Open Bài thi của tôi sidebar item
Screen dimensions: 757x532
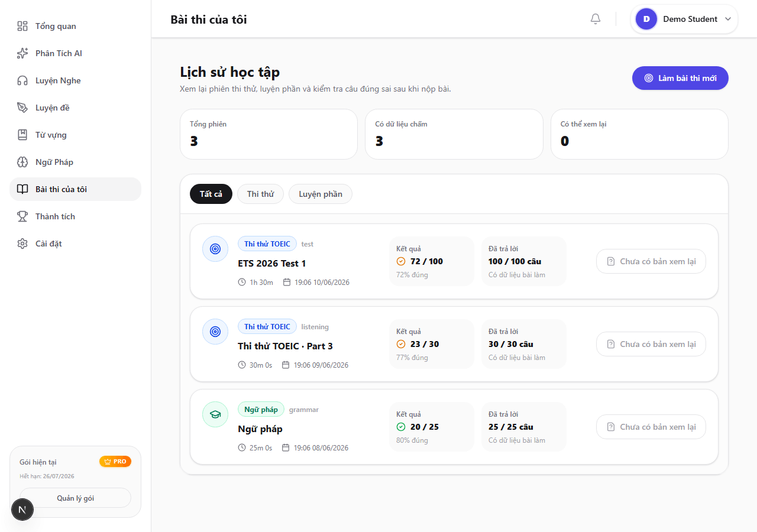76,189
